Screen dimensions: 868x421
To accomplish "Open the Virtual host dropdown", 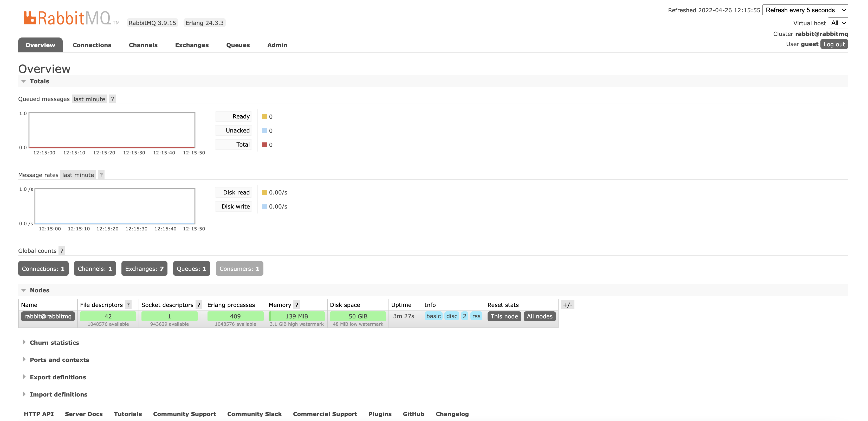I will [838, 23].
